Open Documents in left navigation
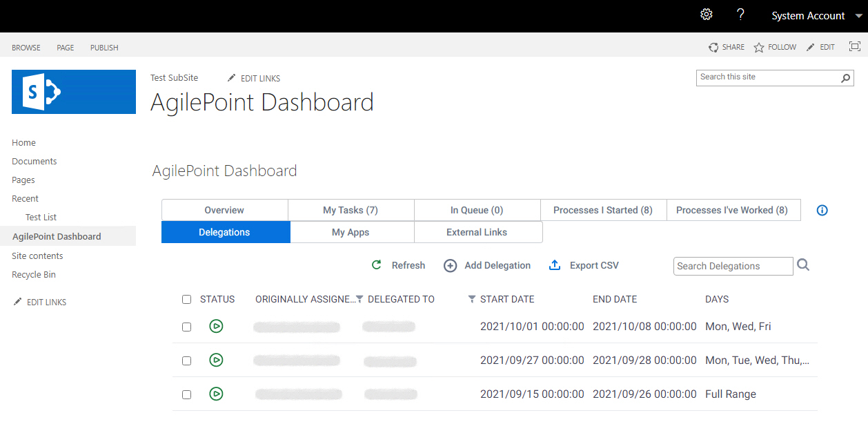The height and width of the screenshot is (442, 868). coord(34,161)
